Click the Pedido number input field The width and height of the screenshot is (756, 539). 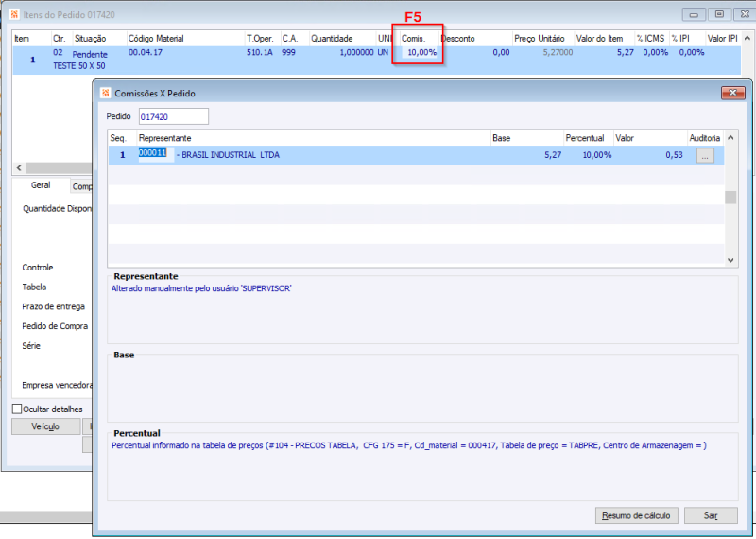click(174, 116)
